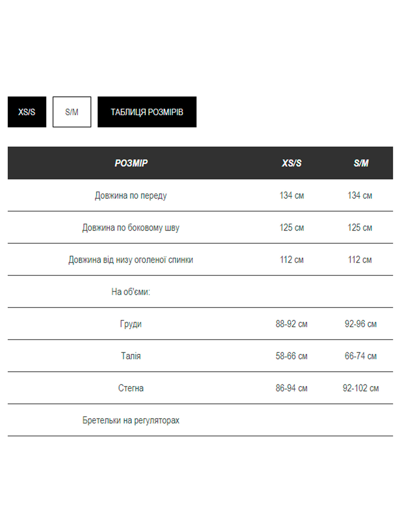Screen dimensions: 399x532
Task: Click the 58-66 см waist value
Action: (291, 356)
